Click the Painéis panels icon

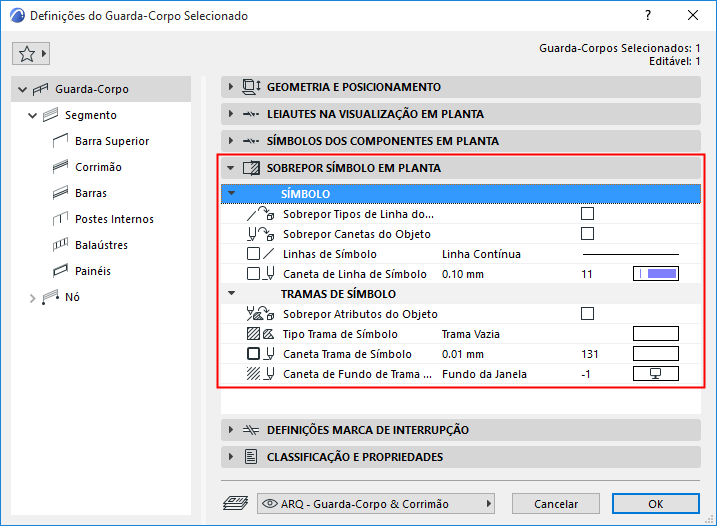pyautogui.click(x=60, y=271)
